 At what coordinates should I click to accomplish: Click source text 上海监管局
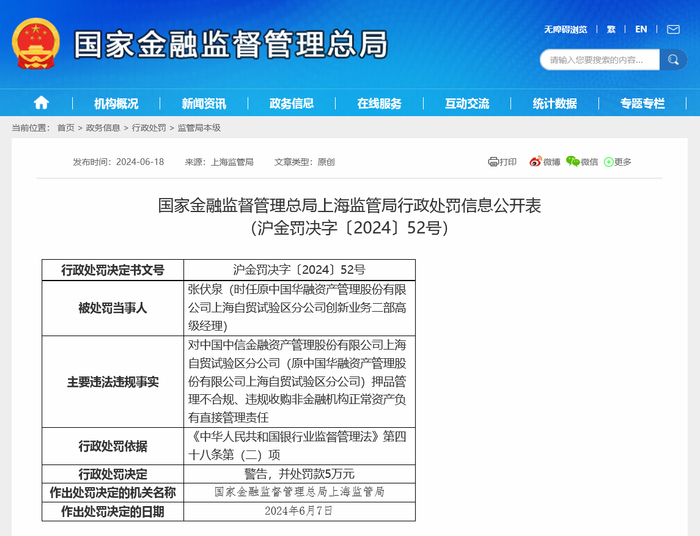click(232, 162)
